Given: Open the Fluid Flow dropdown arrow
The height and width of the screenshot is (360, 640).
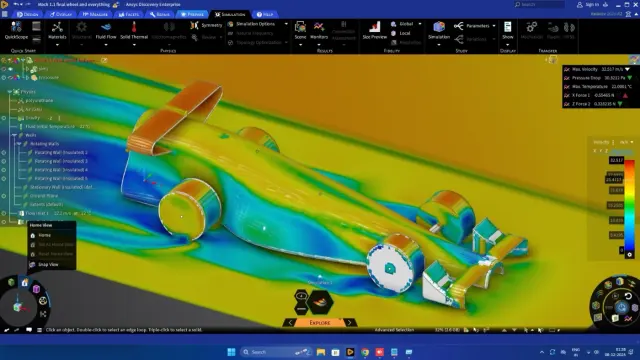Looking at the screenshot, I should [x=106, y=44].
